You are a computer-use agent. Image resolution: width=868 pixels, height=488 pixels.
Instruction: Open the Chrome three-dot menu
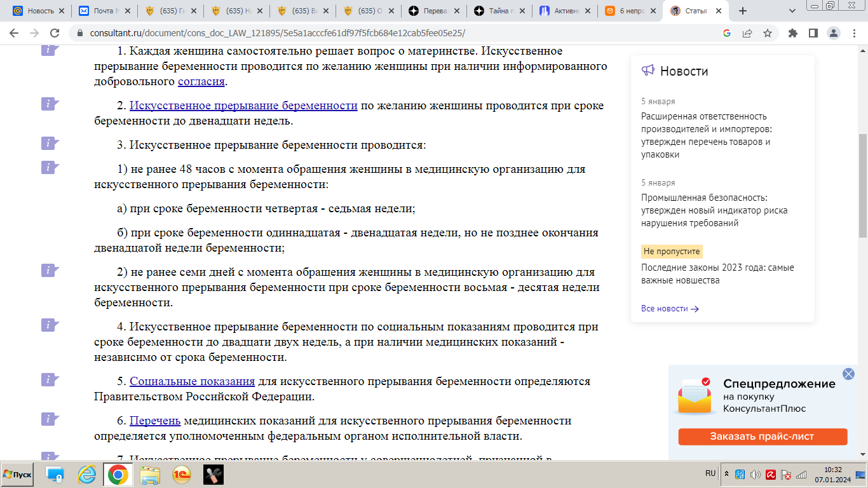click(853, 33)
